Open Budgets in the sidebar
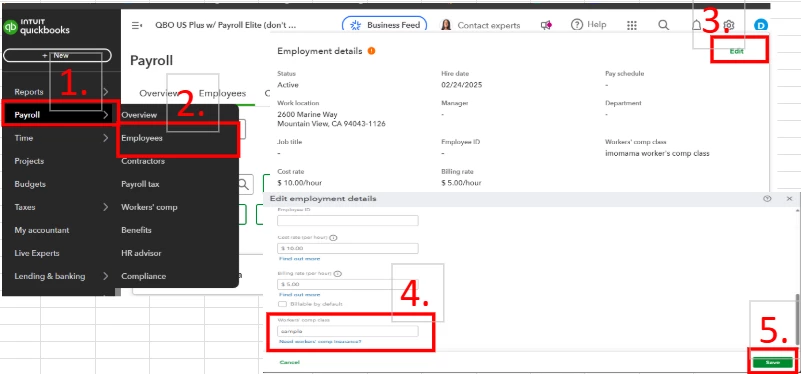The height and width of the screenshot is (374, 801). tap(30, 184)
